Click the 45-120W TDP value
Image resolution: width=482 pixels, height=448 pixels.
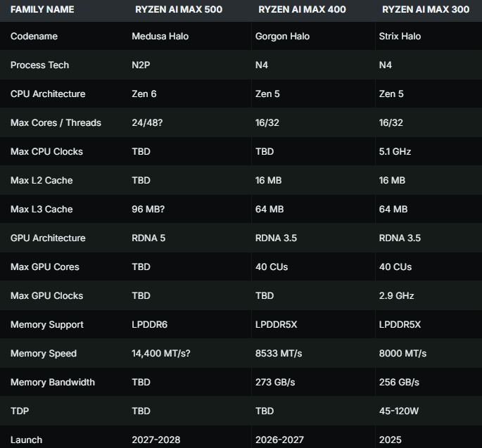click(x=399, y=411)
